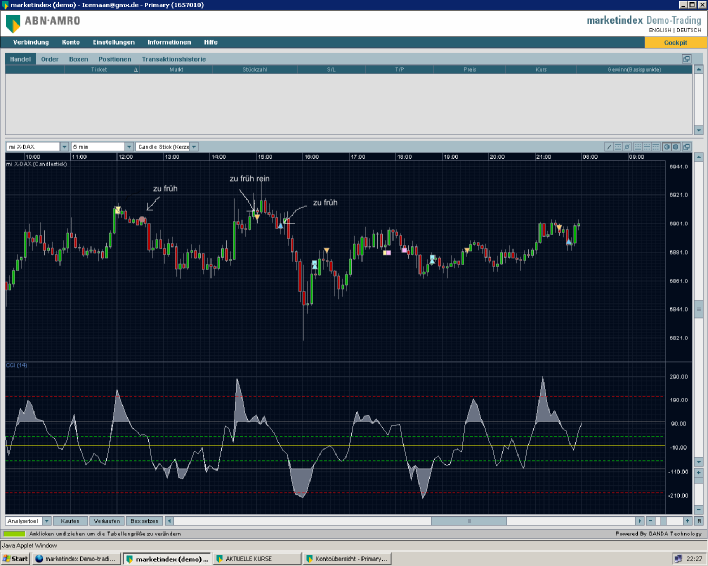This screenshot has height=566, width=708.
Task: Click the yellow trade marker below 'zu früh rein'
Action: (256, 217)
